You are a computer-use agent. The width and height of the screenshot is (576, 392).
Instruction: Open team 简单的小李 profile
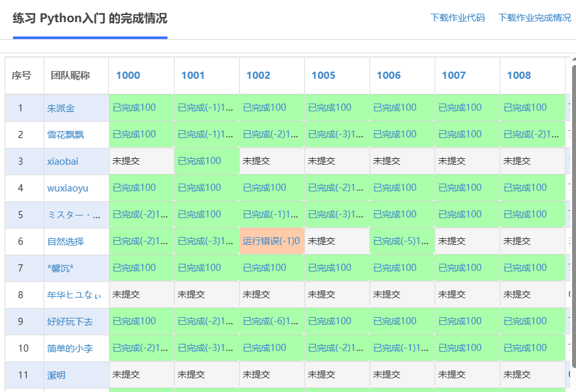point(70,348)
